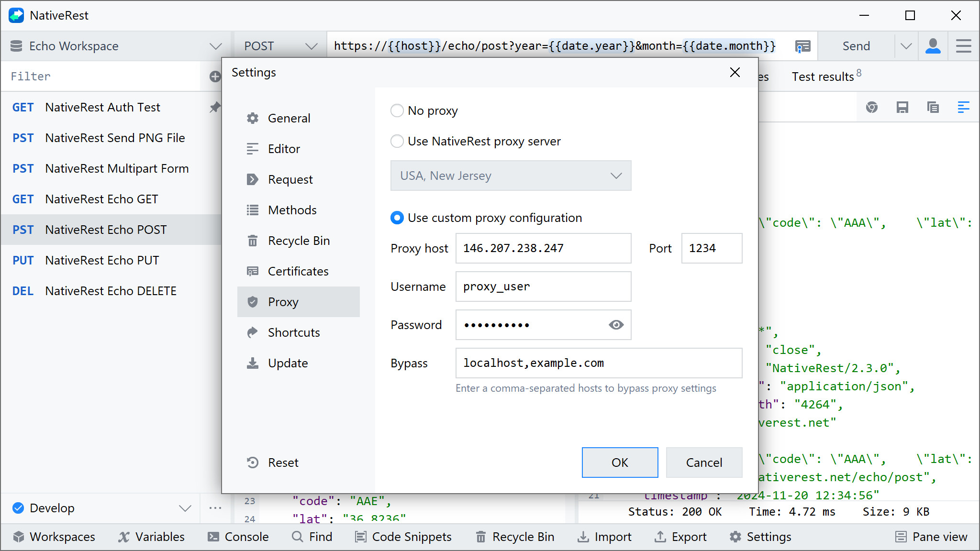Open the Export tool
The image size is (980, 551).
click(681, 537)
